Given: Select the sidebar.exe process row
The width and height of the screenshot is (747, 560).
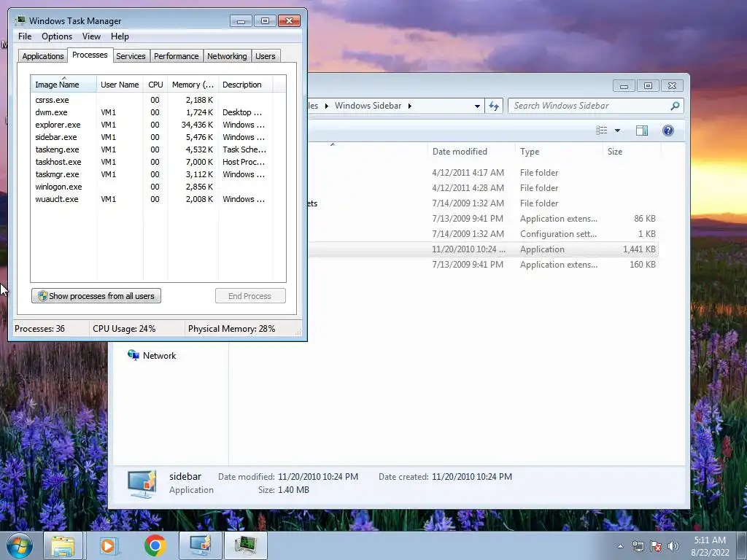Looking at the screenshot, I should click(x=152, y=137).
